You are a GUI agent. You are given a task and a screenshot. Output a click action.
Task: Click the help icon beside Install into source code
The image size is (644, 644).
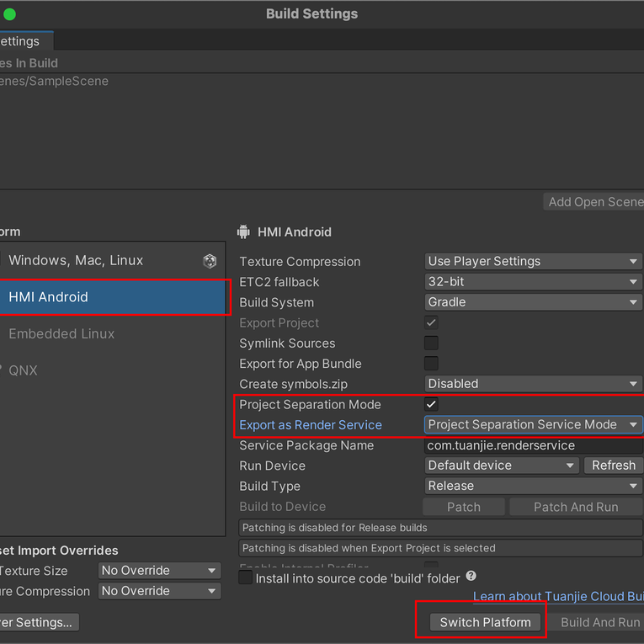(471, 576)
